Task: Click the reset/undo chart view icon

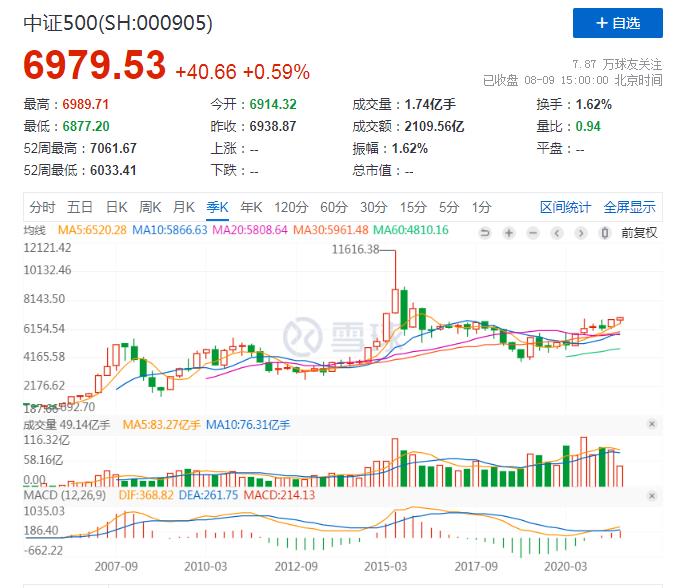Action: click(x=485, y=233)
